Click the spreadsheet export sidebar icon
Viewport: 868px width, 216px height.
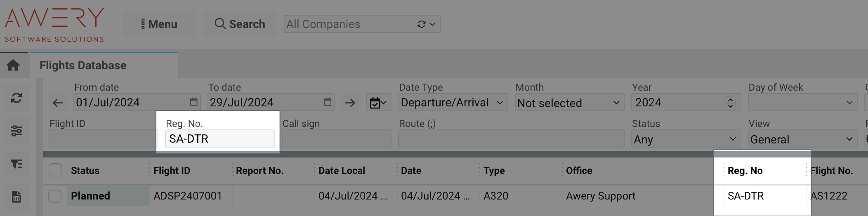[17, 197]
